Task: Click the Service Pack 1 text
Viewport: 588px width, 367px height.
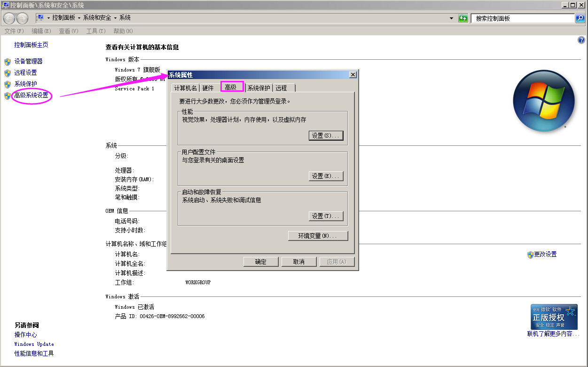Action: click(x=134, y=88)
